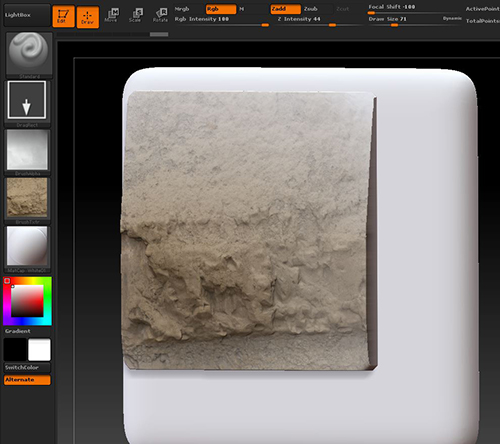Toggle Draw mode
Viewport: 500px width, 444px height.
(x=88, y=17)
